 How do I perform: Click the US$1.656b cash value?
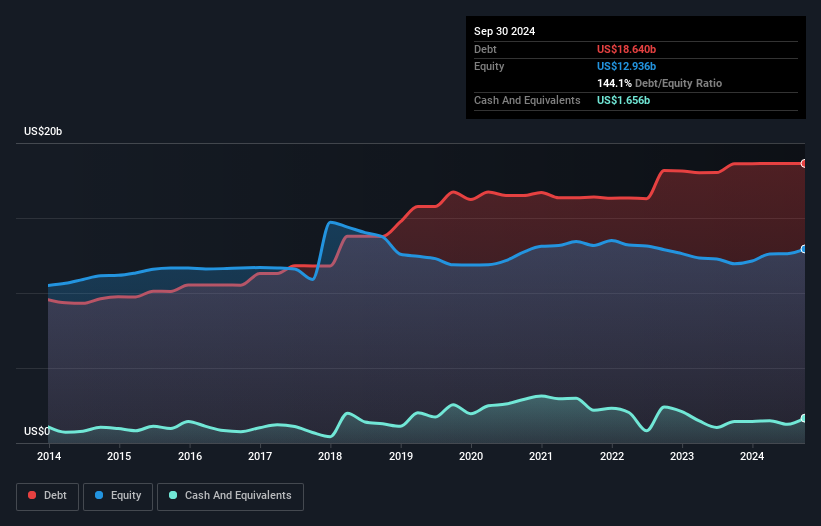[623, 100]
